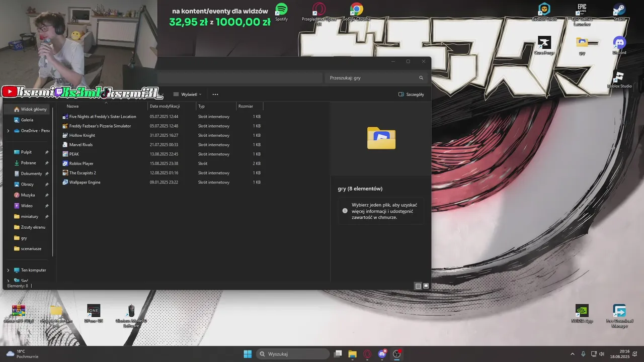Open Discord from the taskbar
The image size is (644, 362).
tap(382, 354)
